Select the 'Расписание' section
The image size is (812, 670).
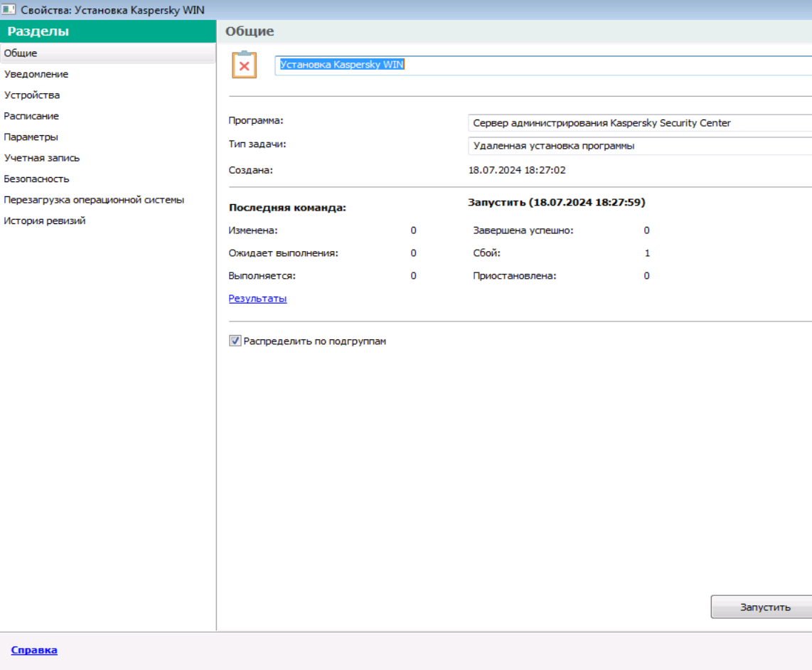point(31,116)
